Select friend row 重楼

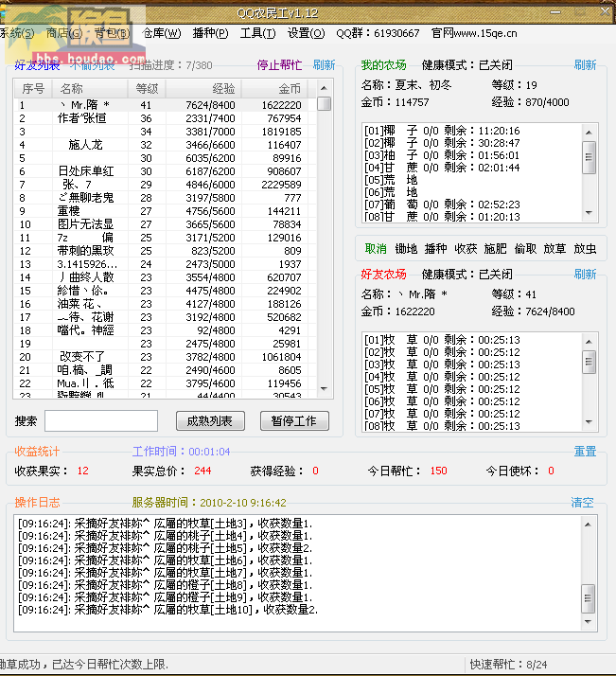166,211
